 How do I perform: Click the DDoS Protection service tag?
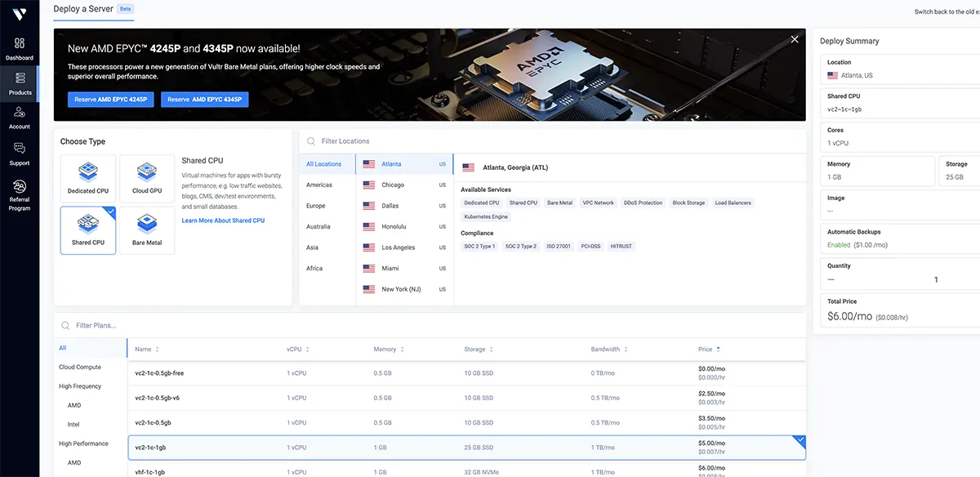point(644,203)
